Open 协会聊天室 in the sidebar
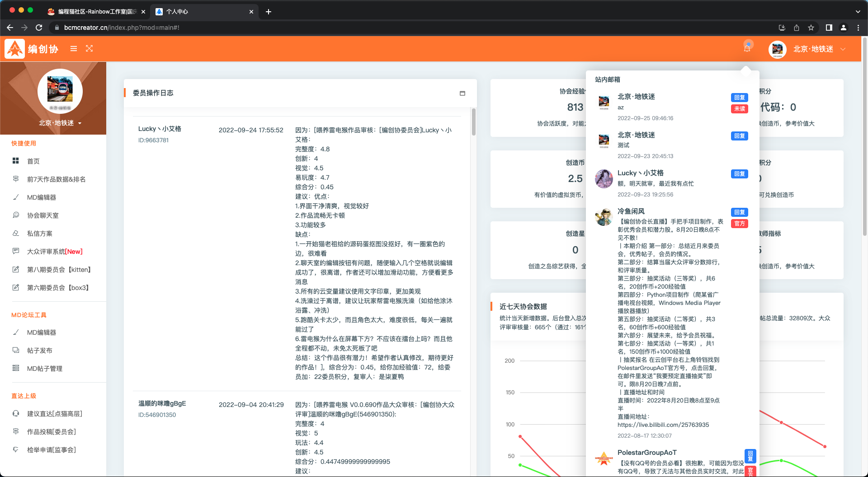868x477 pixels. 43,215
